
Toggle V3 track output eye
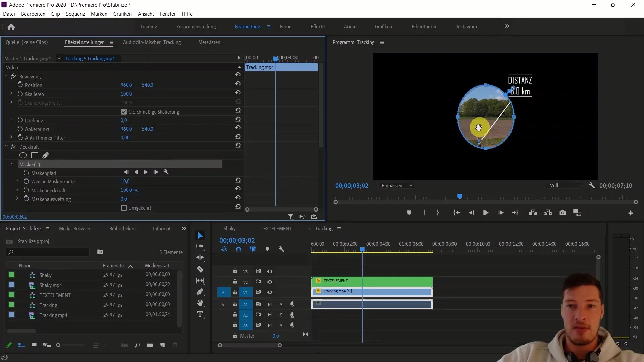pyautogui.click(x=270, y=271)
